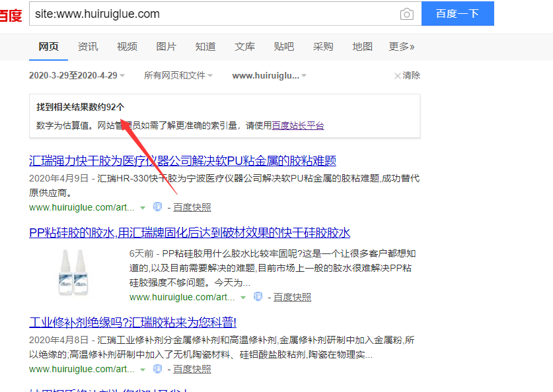Click the search box with the site:www.huiruiglue.com query
The height and width of the screenshot is (392, 553).
(x=225, y=14)
